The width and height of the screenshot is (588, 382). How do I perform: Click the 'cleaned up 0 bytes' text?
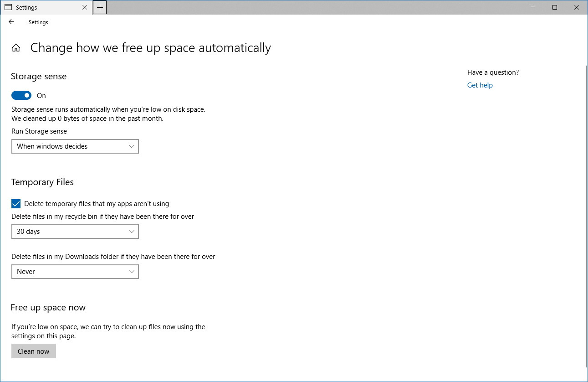[x=87, y=119]
